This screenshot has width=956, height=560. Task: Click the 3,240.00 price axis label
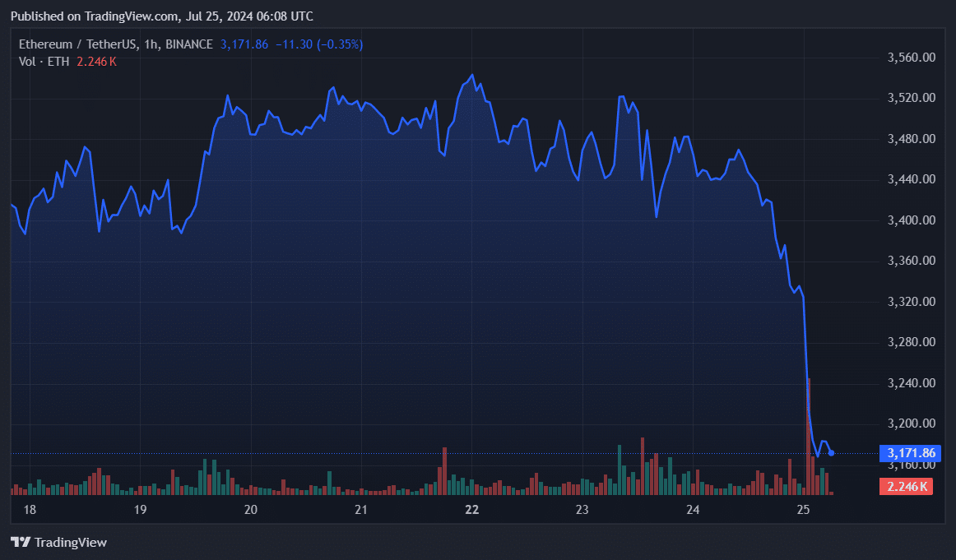pos(911,382)
